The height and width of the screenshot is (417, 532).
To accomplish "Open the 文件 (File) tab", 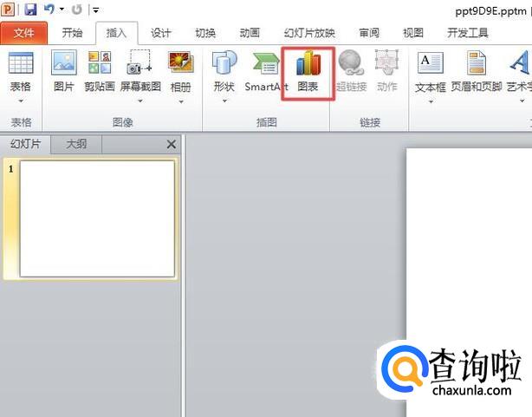I will tap(23, 33).
